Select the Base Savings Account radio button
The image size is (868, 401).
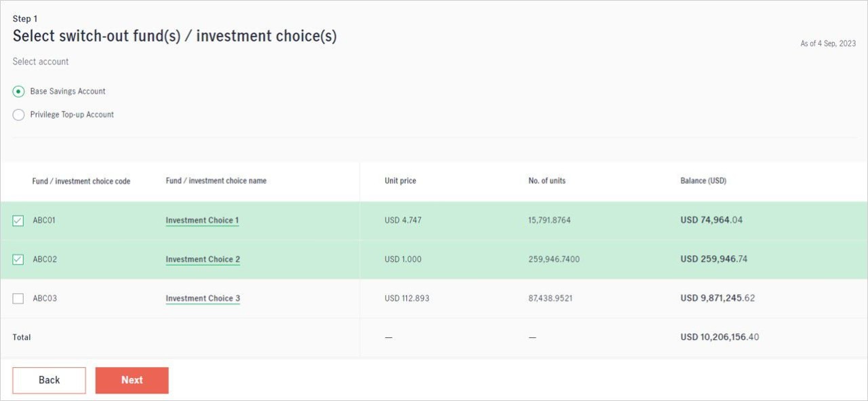(x=18, y=92)
